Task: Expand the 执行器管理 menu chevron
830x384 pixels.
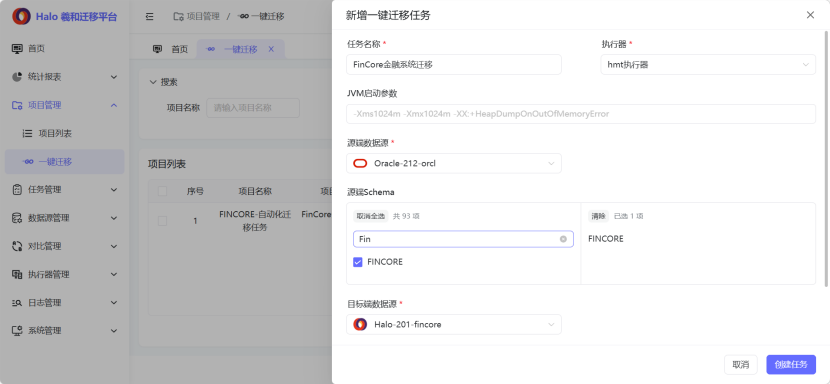Action: coord(114,274)
